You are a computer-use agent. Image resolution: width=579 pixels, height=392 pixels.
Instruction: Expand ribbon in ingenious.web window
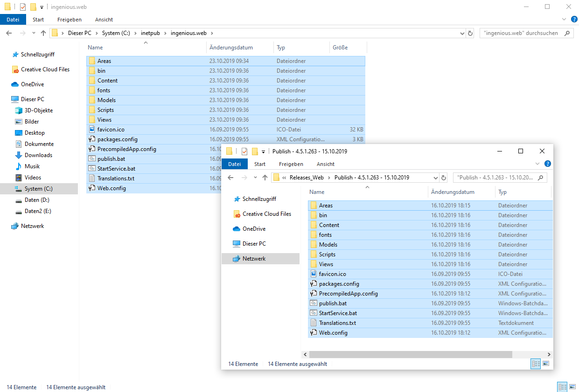pos(565,20)
